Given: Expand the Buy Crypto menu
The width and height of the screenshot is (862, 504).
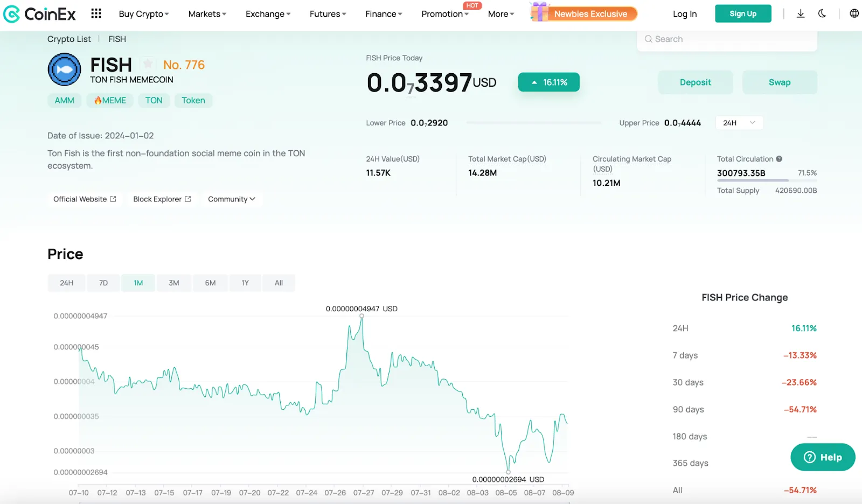Looking at the screenshot, I should pyautogui.click(x=144, y=14).
